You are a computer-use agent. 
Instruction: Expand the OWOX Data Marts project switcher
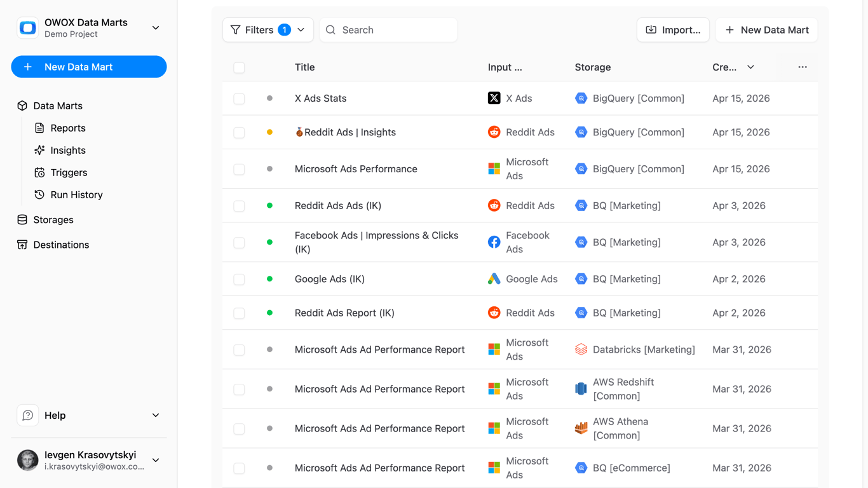(x=156, y=28)
